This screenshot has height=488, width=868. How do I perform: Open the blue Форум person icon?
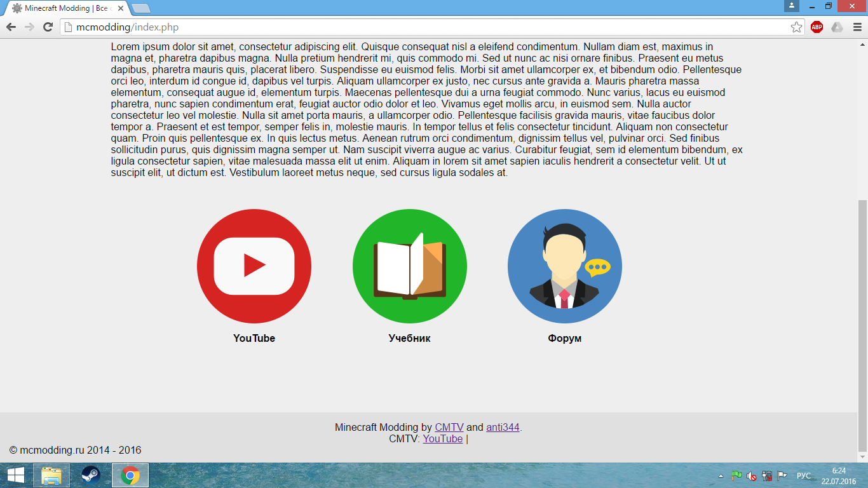pos(565,266)
